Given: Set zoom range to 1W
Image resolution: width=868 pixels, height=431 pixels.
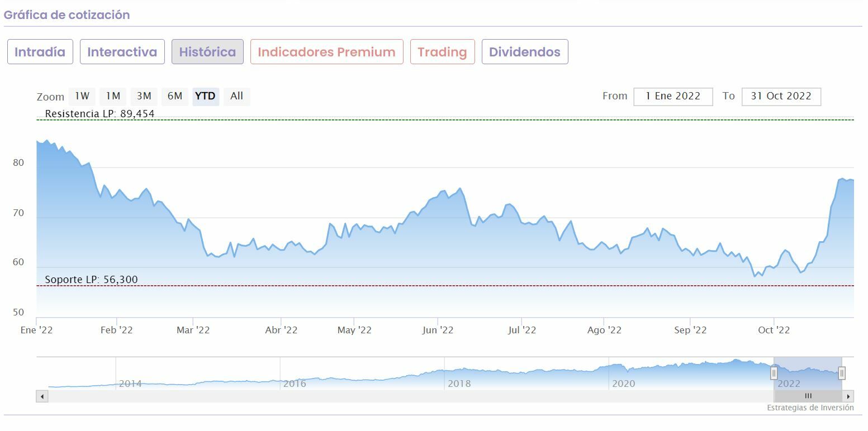Looking at the screenshot, I should pos(82,96).
